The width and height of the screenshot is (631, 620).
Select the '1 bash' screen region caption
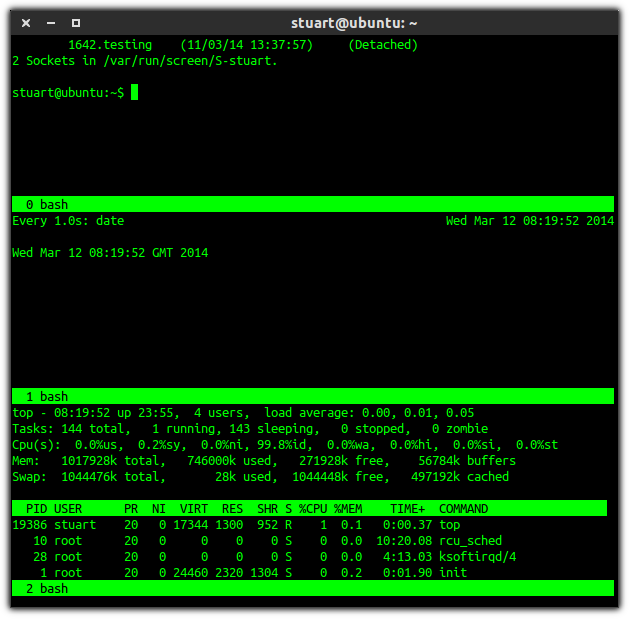(x=313, y=396)
